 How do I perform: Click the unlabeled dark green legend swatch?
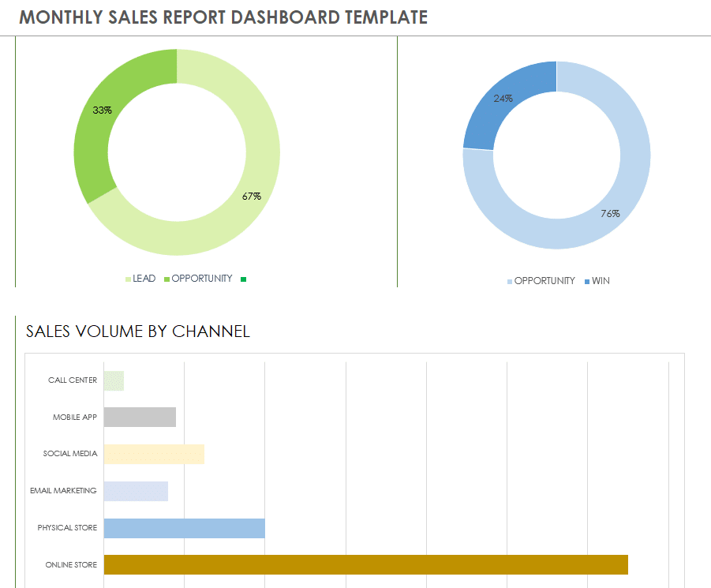pos(244,279)
